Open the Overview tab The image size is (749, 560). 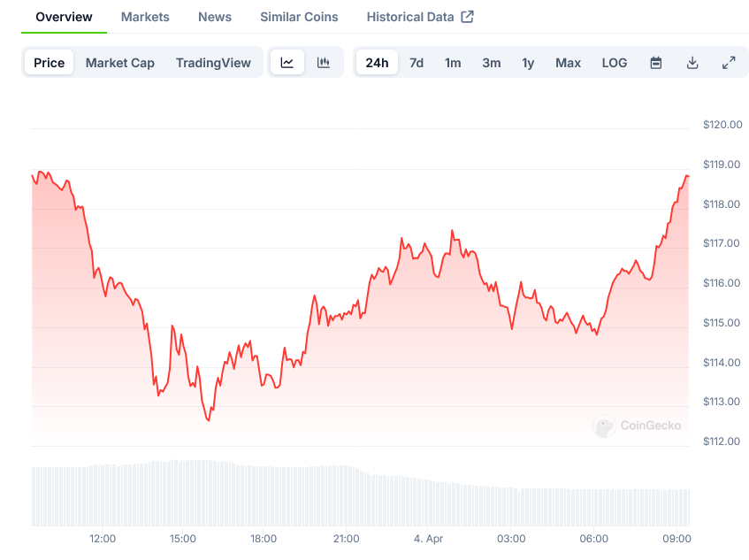pos(64,16)
